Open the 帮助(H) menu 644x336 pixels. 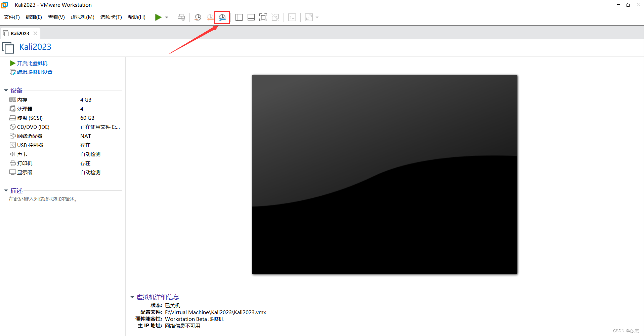tap(137, 17)
